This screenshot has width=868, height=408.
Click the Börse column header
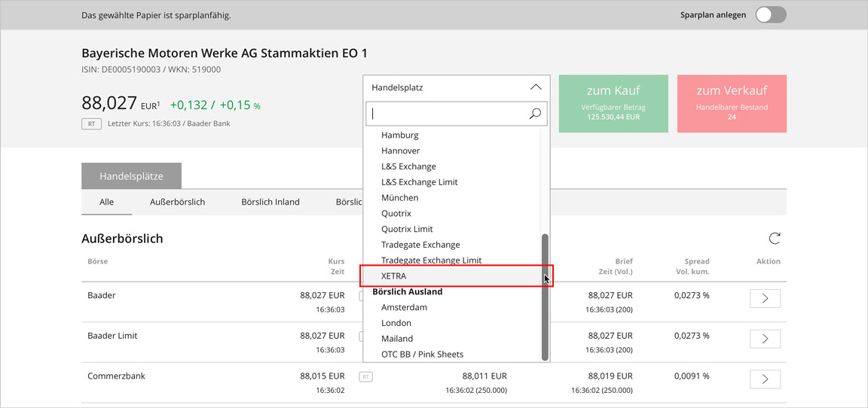pyautogui.click(x=97, y=261)
